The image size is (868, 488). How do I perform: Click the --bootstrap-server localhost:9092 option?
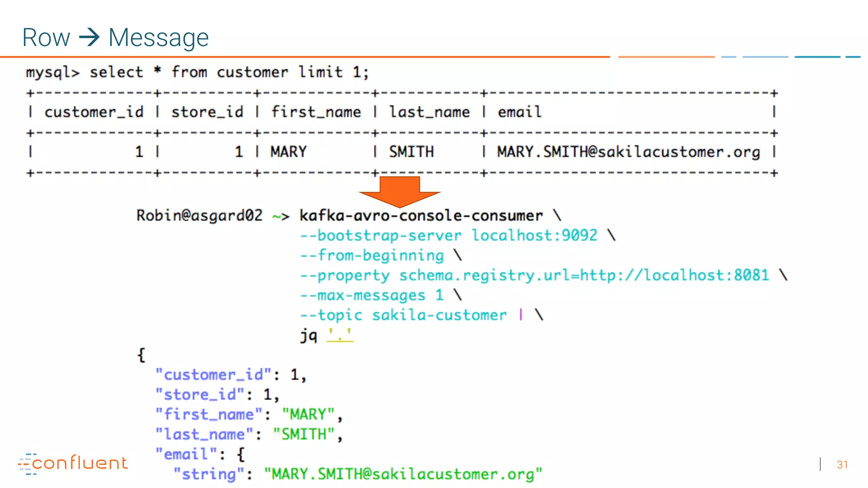pyautogui.click(x=449, y=236)
